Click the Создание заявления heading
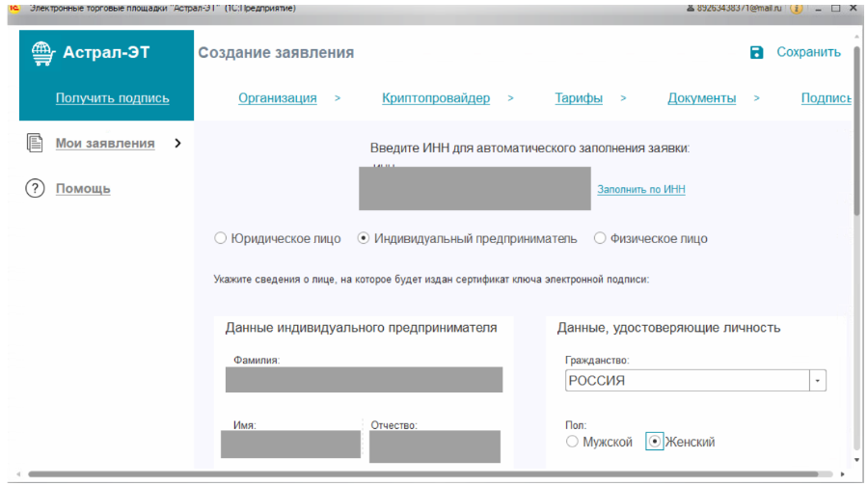 point(276,53)
